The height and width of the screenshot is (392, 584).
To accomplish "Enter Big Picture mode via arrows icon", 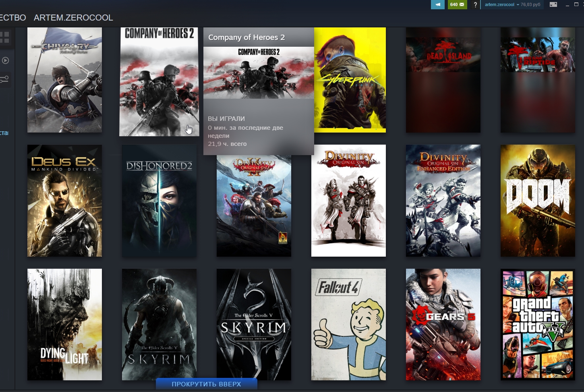I will tap(553, 4).
